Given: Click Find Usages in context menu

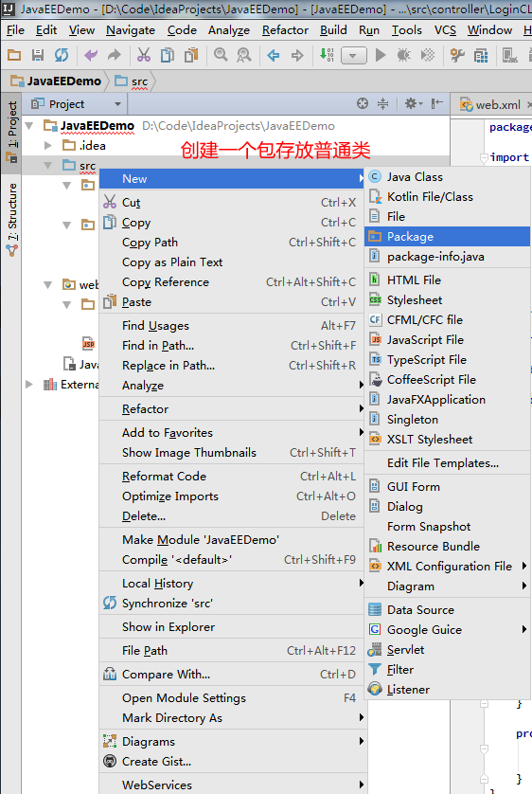Looking at the screenshot, I should 232,326.
